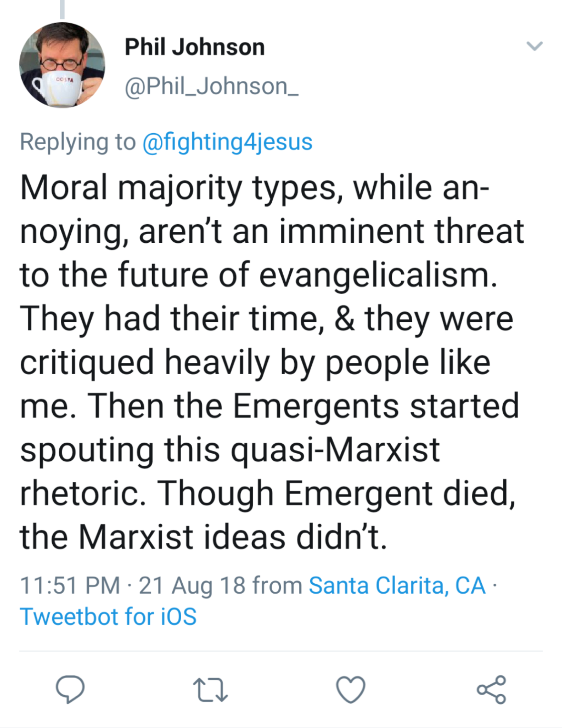Click the Tweetbot for iOS source link
This screenshot has height=728, width=562.
click(108, 616)
